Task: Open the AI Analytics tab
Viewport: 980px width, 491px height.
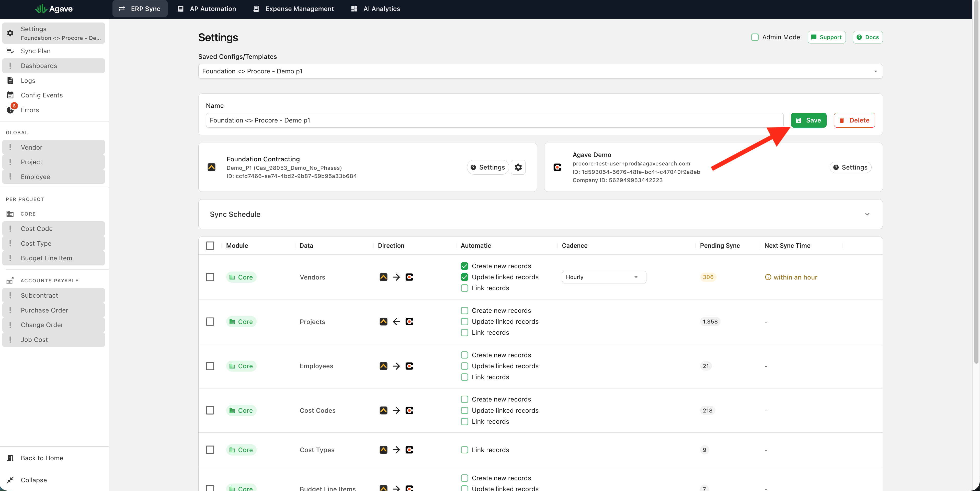Action: [x=375, y=9]
